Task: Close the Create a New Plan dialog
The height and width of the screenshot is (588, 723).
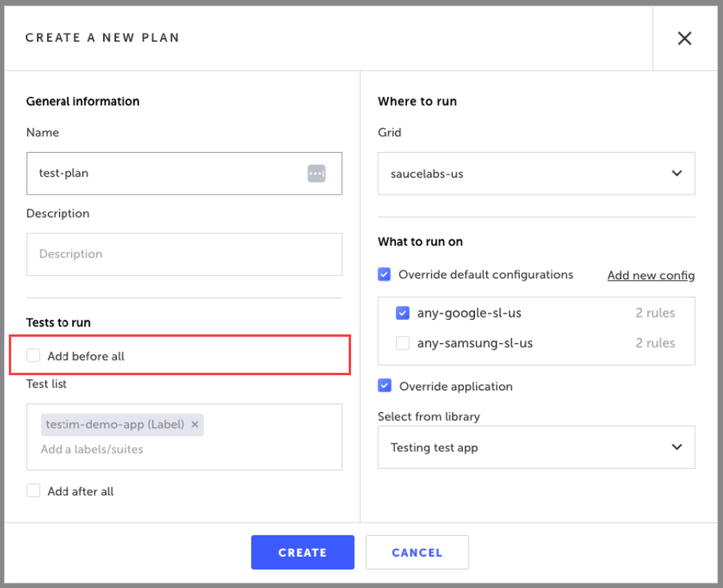Action: (x=685, y=38)
